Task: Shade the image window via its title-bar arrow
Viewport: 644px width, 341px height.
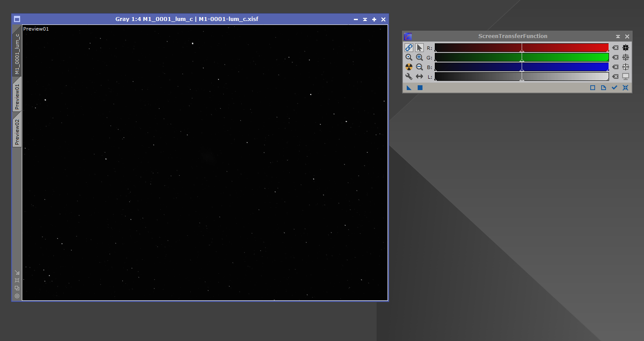Action: [x=365, y=19]
